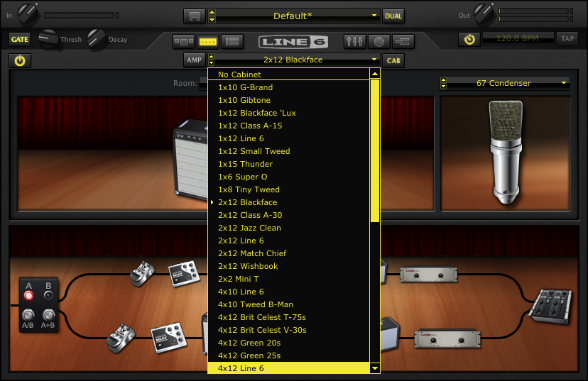Click the TAP tempo button
This screenshot has width=588, height=381.
(567, 39)
